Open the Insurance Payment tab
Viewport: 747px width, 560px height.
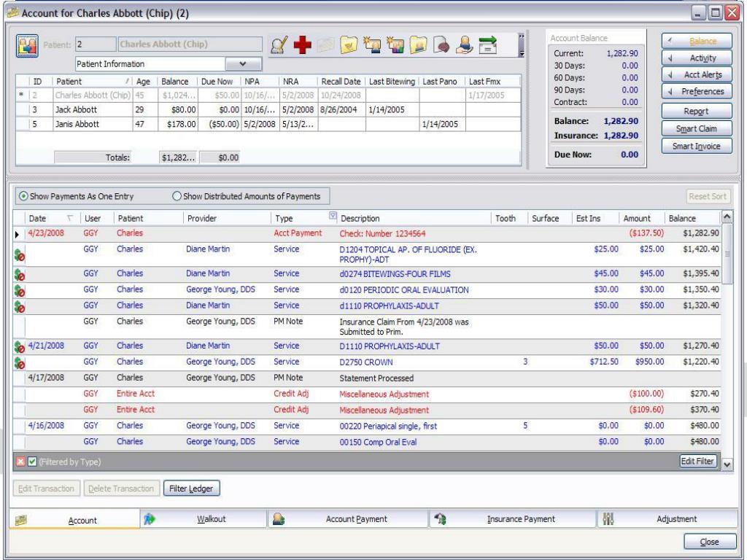click(x=513, y=518)
